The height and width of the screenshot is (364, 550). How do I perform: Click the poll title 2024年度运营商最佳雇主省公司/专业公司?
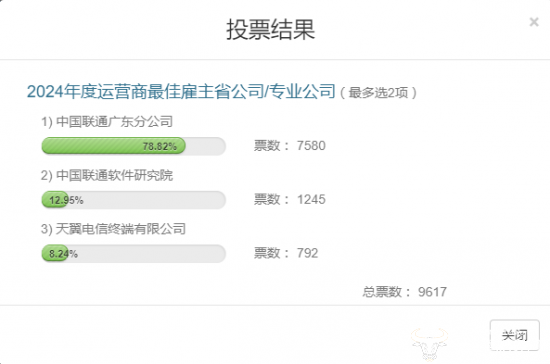181,91
